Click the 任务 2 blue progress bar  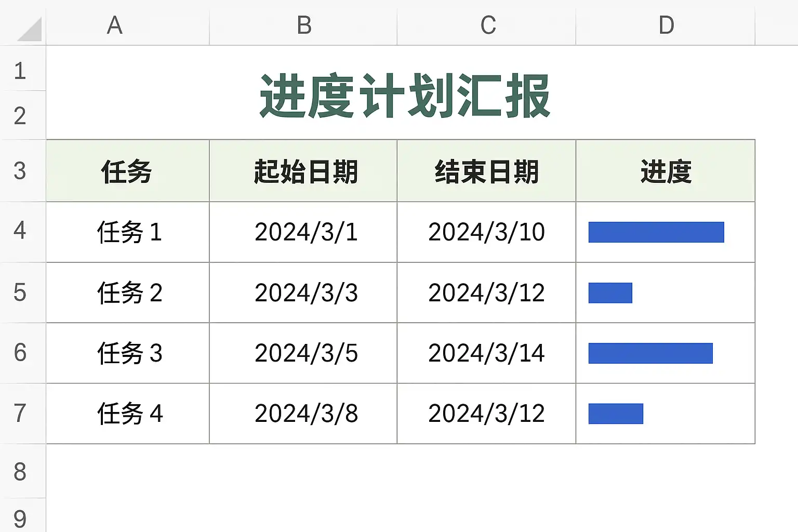point(610,293)
